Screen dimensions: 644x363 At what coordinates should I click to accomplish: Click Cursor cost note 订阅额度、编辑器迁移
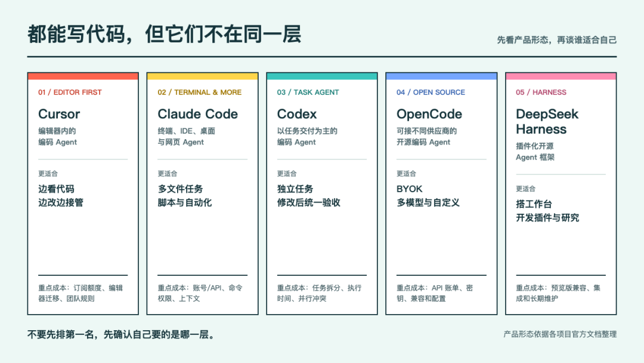pyautogui.click(x=80, y=293)
